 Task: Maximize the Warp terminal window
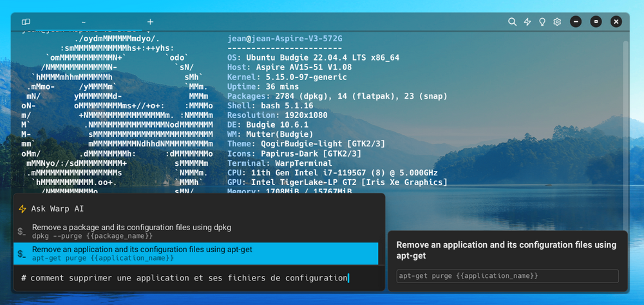click(596, 22)
